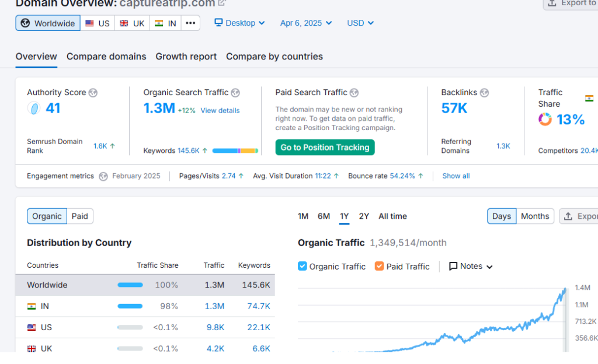
Task: Open 145.6K keywords link
Action: (x=189, y=150)
